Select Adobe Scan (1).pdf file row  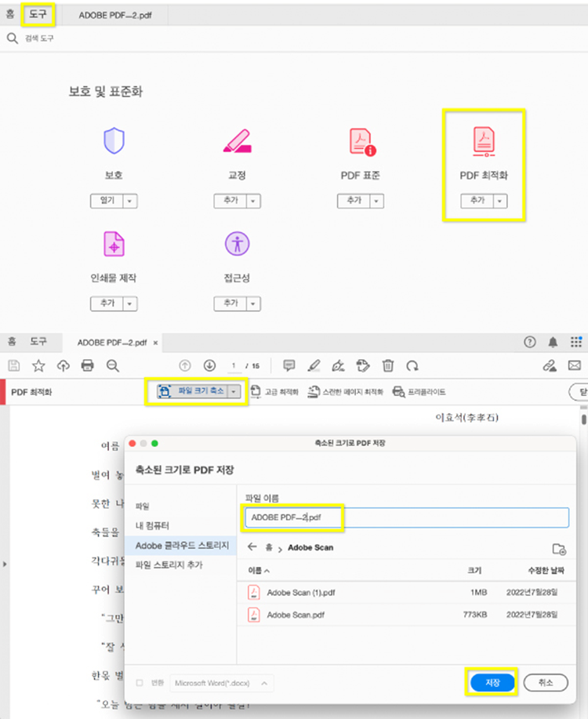pyautogui.click(x=407, y=593)
